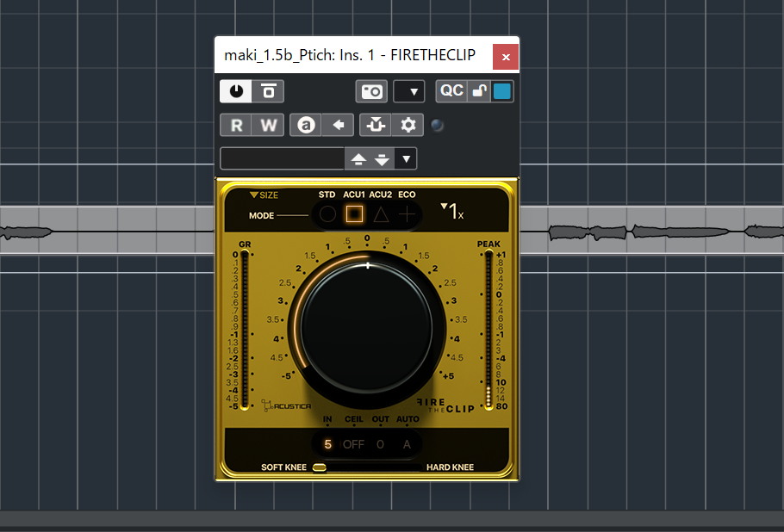The width and height of the screenshot is (784, 532).
Task: Click the small round indicator light
Action: click(437, 125)
